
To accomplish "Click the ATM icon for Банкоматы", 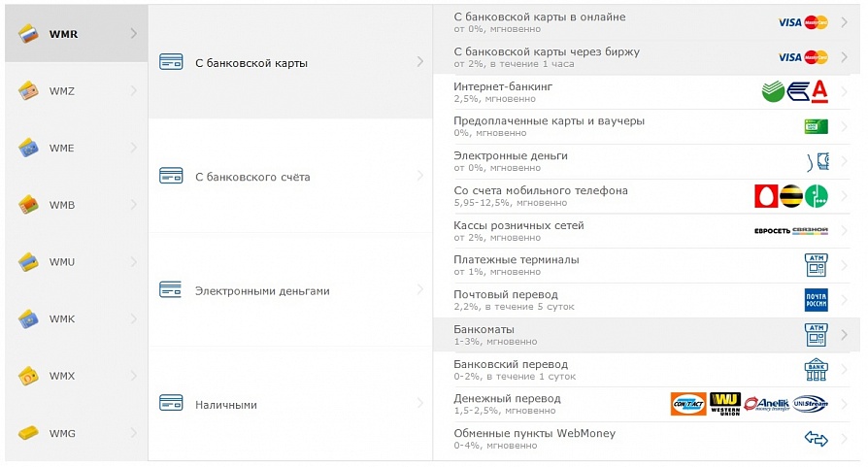I will (816, 335).
